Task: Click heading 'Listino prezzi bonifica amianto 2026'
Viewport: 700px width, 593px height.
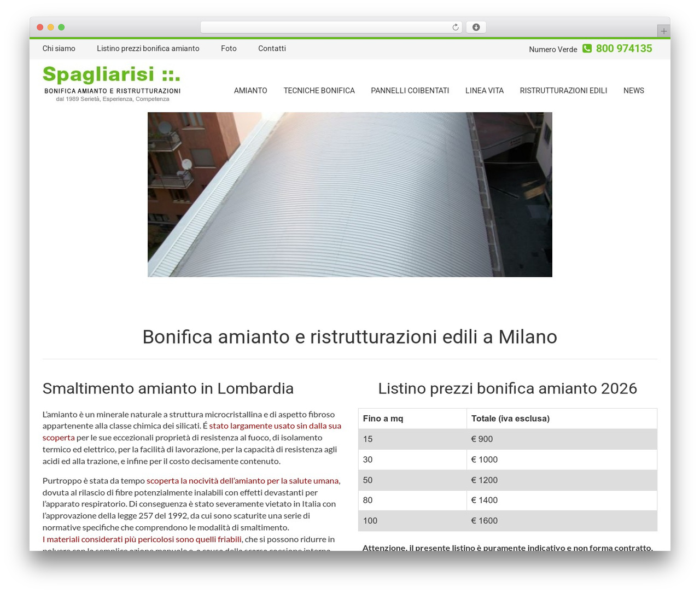Action: pos(507,388)
